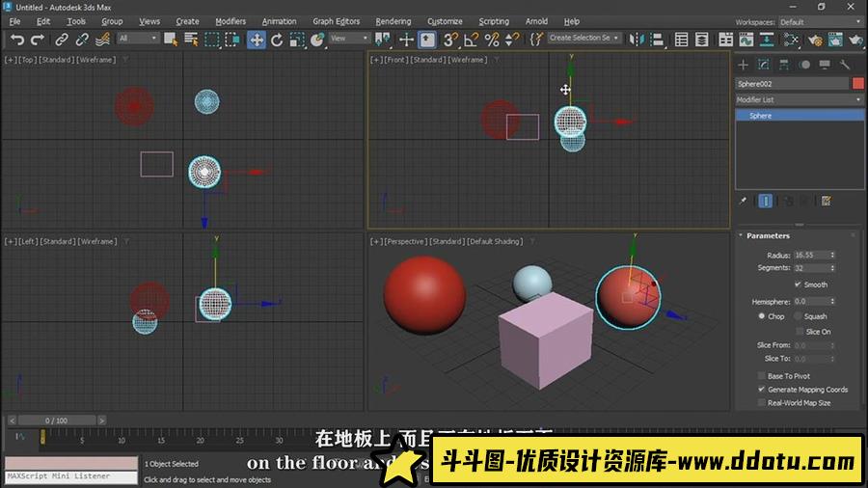Expand the Modifier List dropdown
868x488 pixels.
799,99
